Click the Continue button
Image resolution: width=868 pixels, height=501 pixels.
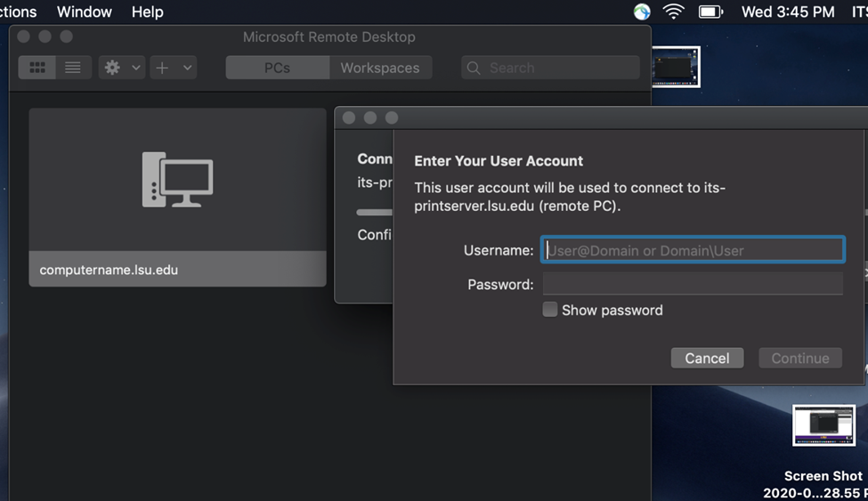[x=800, y=358]
